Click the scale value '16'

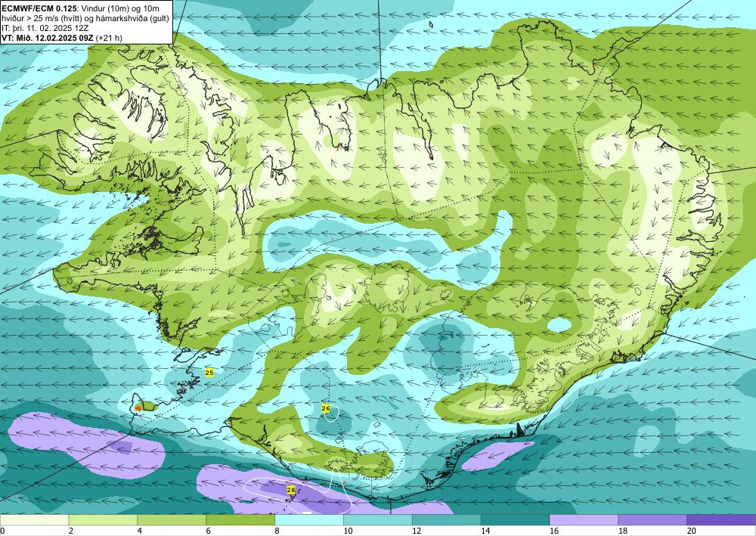(x=554, y=531)
